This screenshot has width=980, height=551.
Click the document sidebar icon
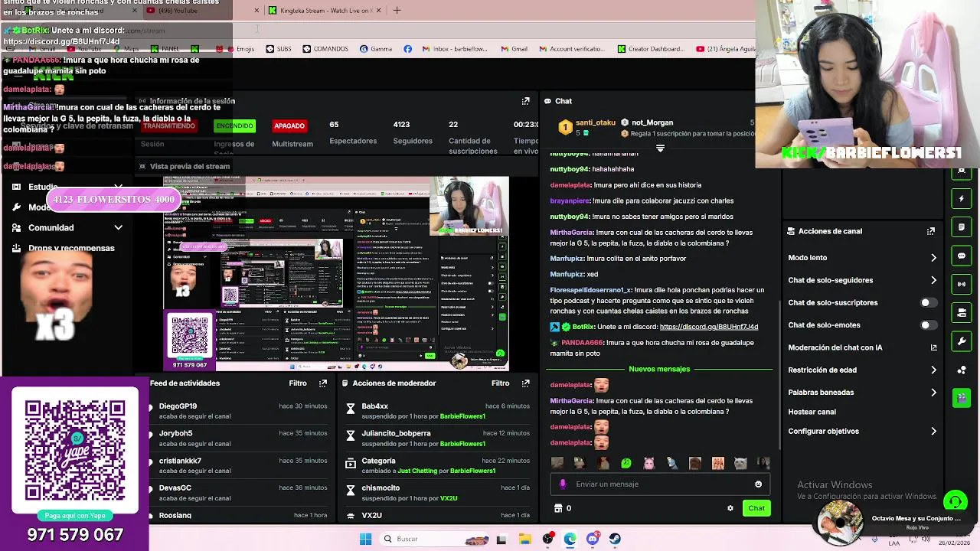point(962,227)
